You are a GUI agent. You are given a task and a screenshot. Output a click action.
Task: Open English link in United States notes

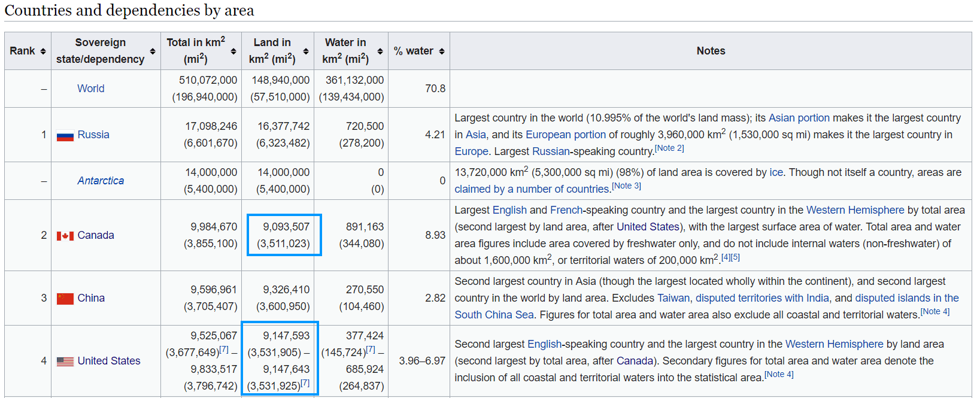[x=545, y=344]
